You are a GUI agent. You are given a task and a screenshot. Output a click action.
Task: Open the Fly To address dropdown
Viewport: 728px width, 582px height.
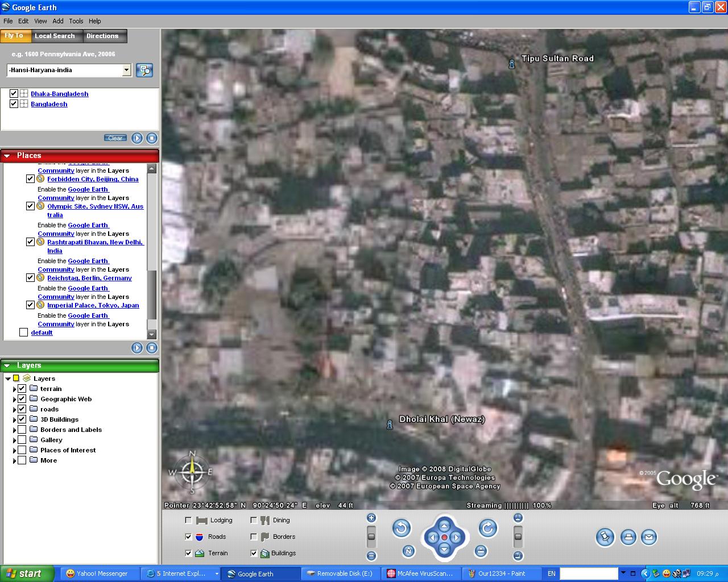coord(127,70)
